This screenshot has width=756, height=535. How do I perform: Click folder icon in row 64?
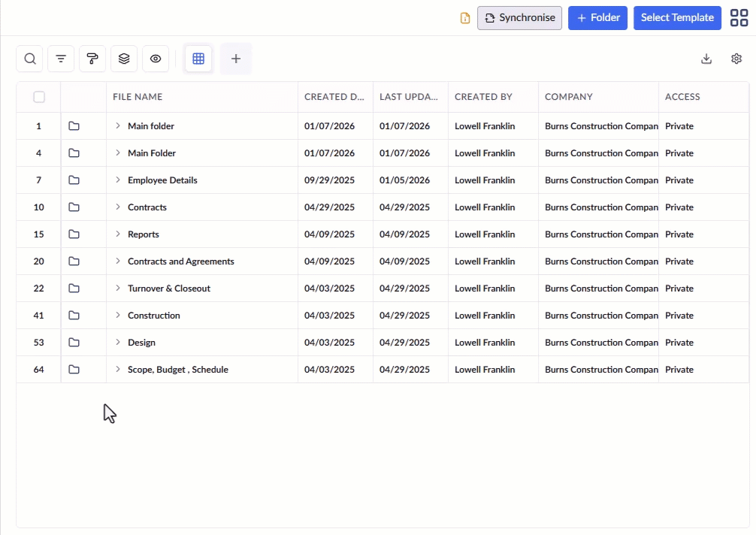74,369
